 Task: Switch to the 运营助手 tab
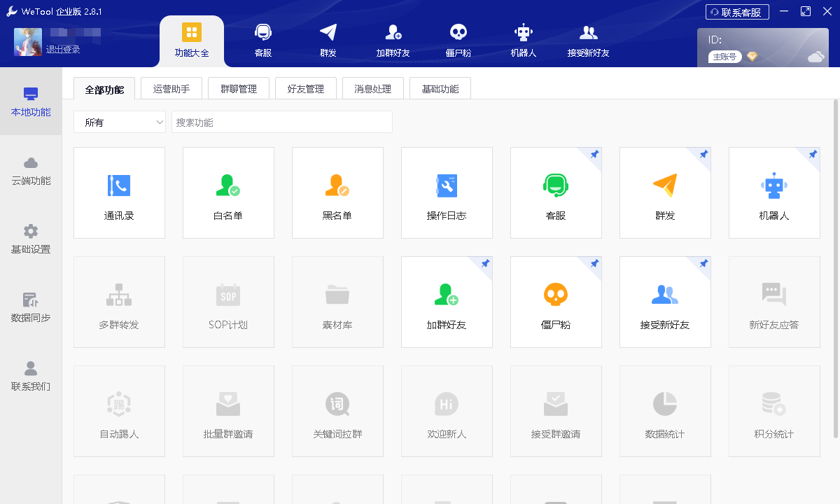171,87
